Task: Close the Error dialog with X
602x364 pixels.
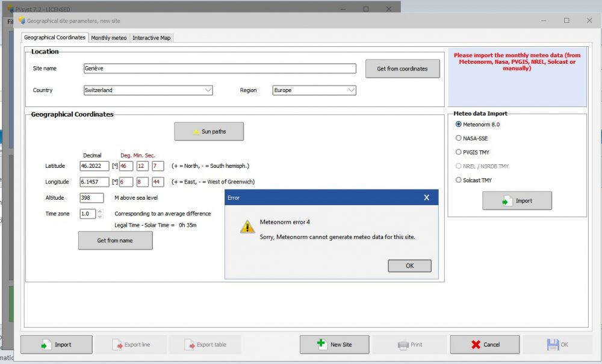Action: tap(426, 197)
